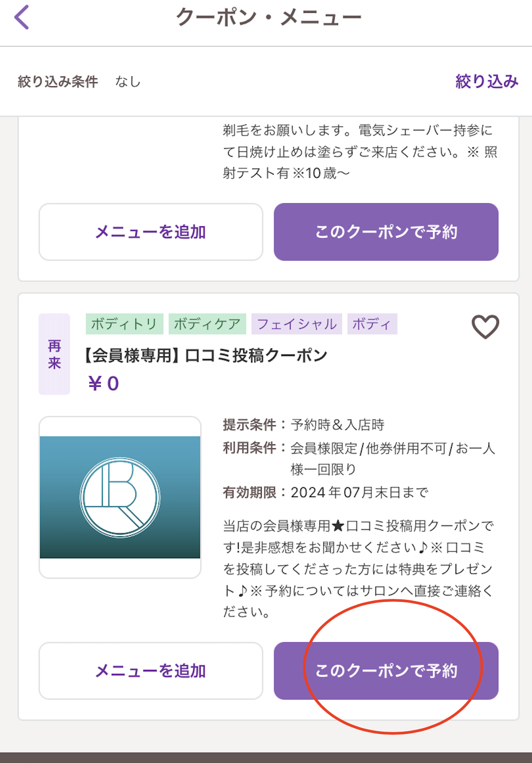Screen dimensions: 532x763
Task: Open the 【会員様専用】口コミ投稿クーポン title
Action: coord(206,355)
